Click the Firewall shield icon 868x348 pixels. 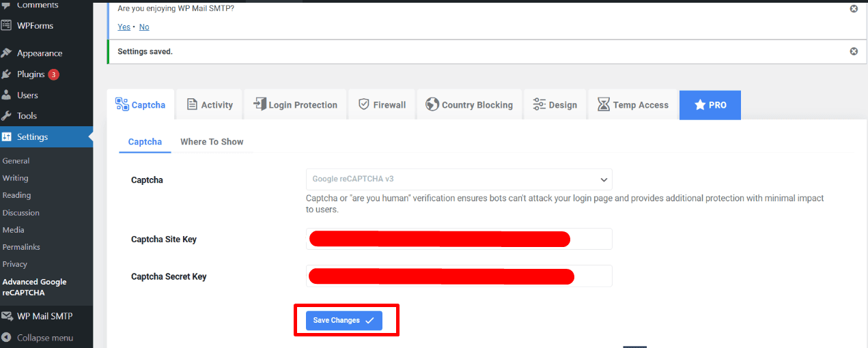(364, 104)
